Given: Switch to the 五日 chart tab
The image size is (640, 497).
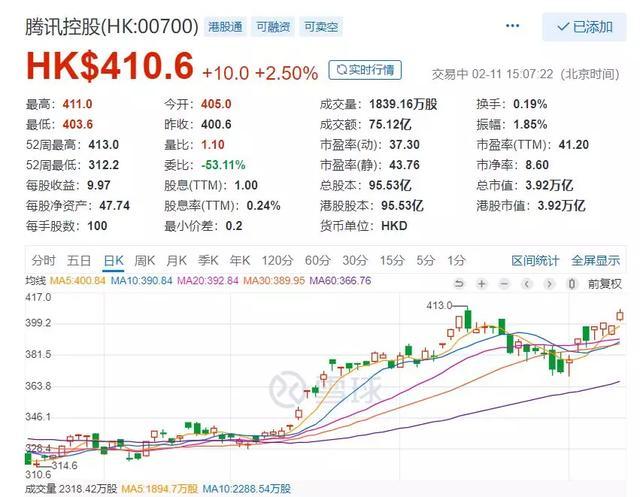Looking at the screenshot, I should tap(79, 260).
